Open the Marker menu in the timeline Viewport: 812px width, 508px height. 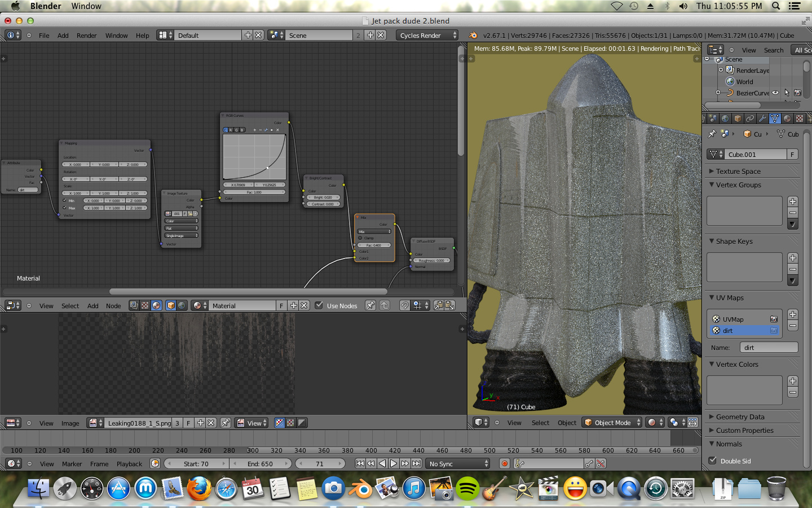pos(72,463)
